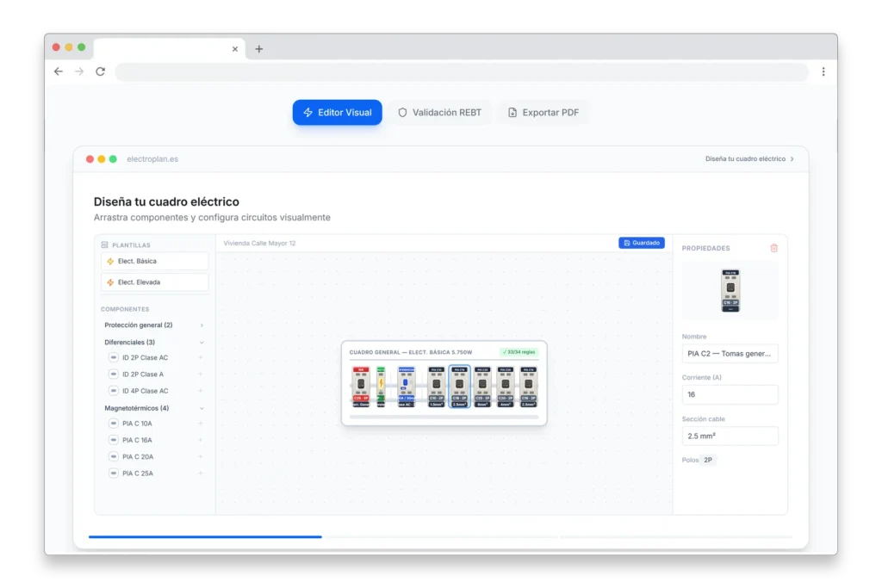Open the Validación REBT tab
The height and width of the screenshot is (588, 882).
[439, 113]
